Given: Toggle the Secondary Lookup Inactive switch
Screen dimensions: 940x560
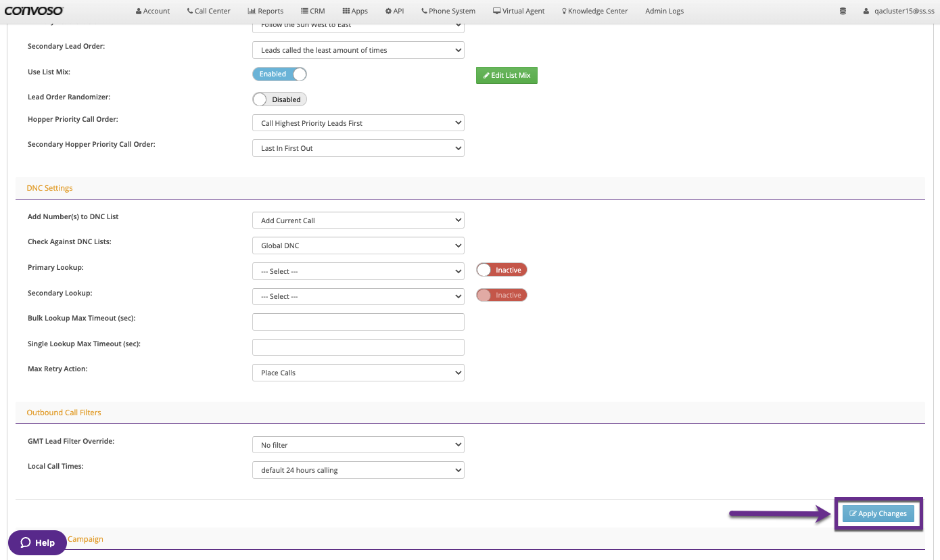Looking at the screenshot, I should pos(501,295).
